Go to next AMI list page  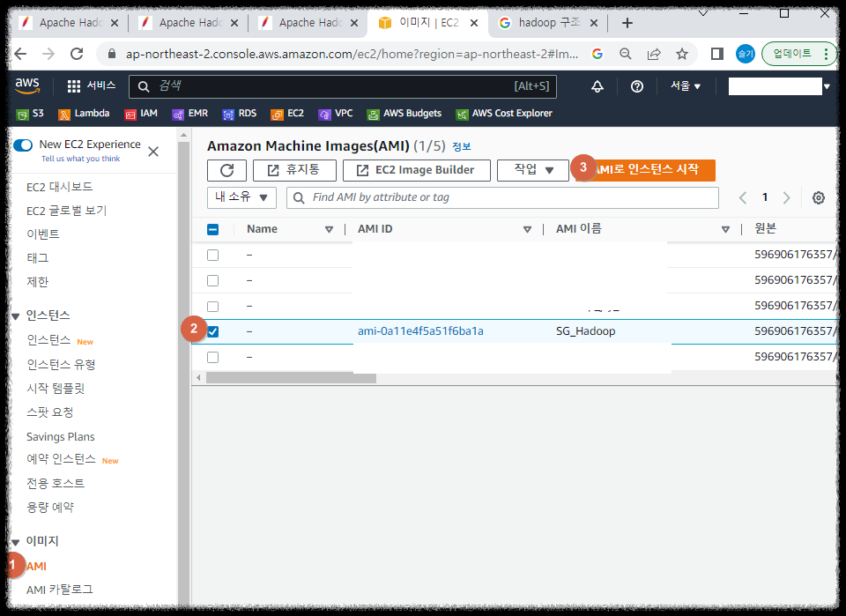click(x=787, y=198)
